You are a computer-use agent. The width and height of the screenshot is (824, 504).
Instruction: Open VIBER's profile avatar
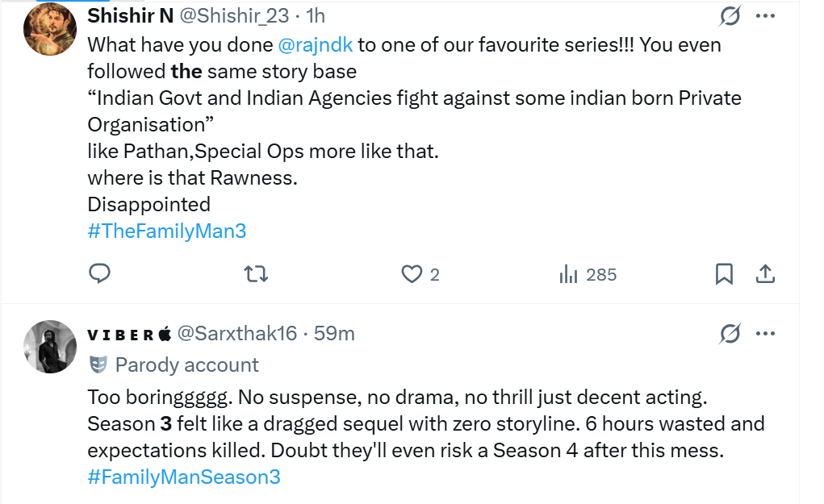(51, 347)
